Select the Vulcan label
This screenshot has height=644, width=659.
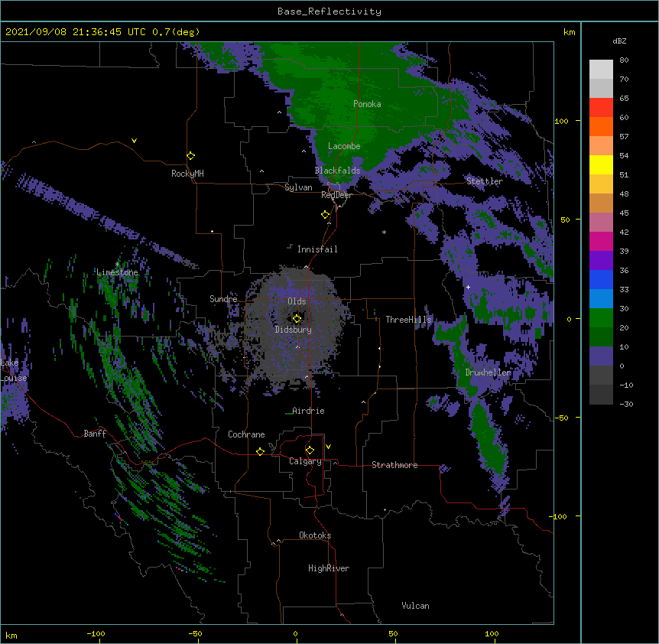(x=415, y=606)
